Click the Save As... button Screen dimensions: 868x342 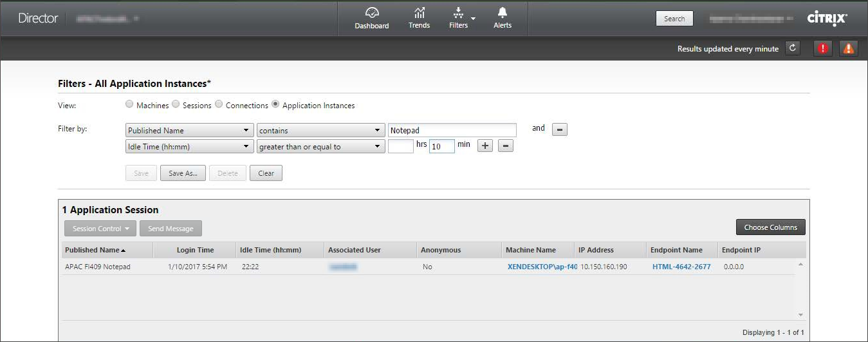(x=183, y=173)
